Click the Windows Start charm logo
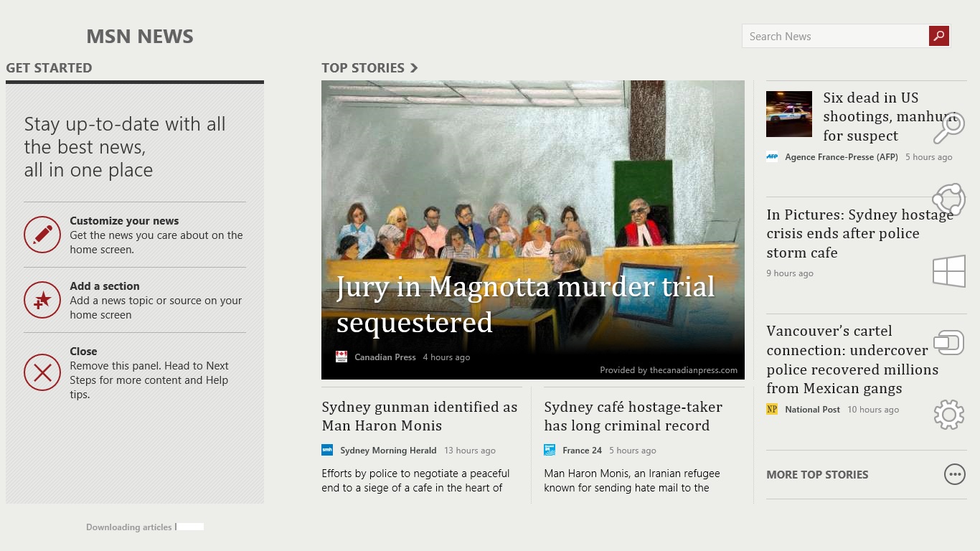Screen dimensions: 980x551 tap(949, 272)
